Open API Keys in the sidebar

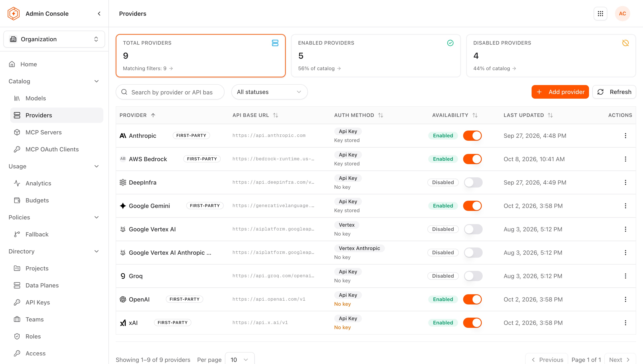click(57, 302)
